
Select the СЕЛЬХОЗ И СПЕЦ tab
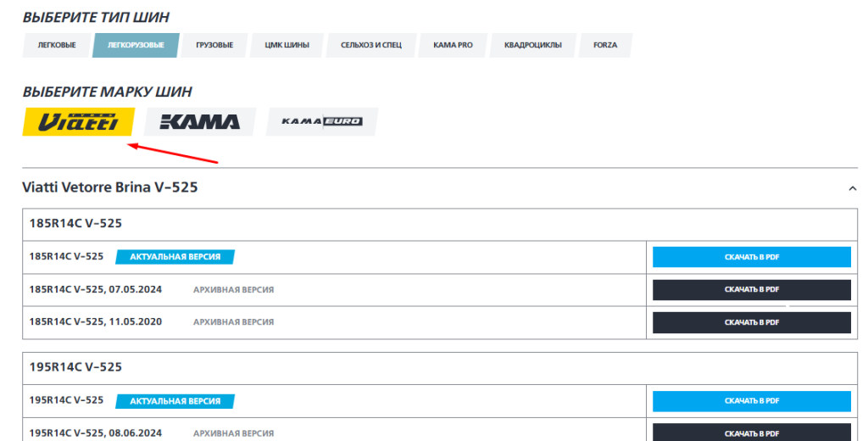point(371,45)
